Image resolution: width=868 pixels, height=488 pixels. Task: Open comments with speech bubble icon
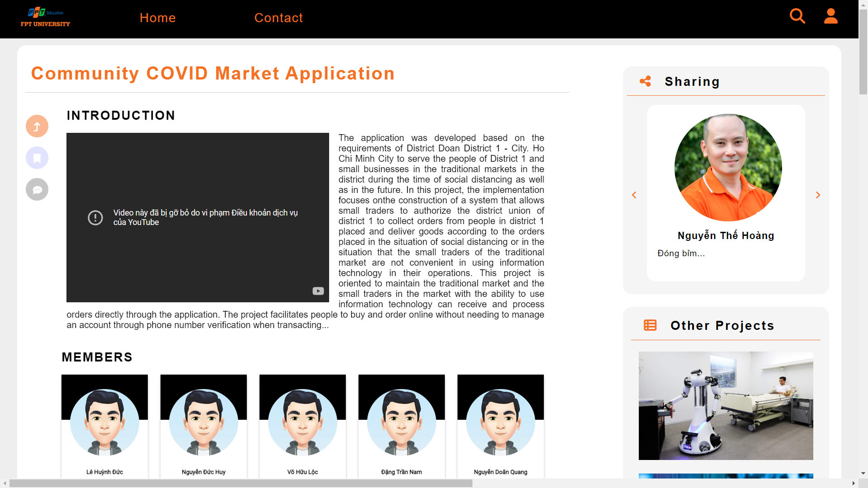37,189
